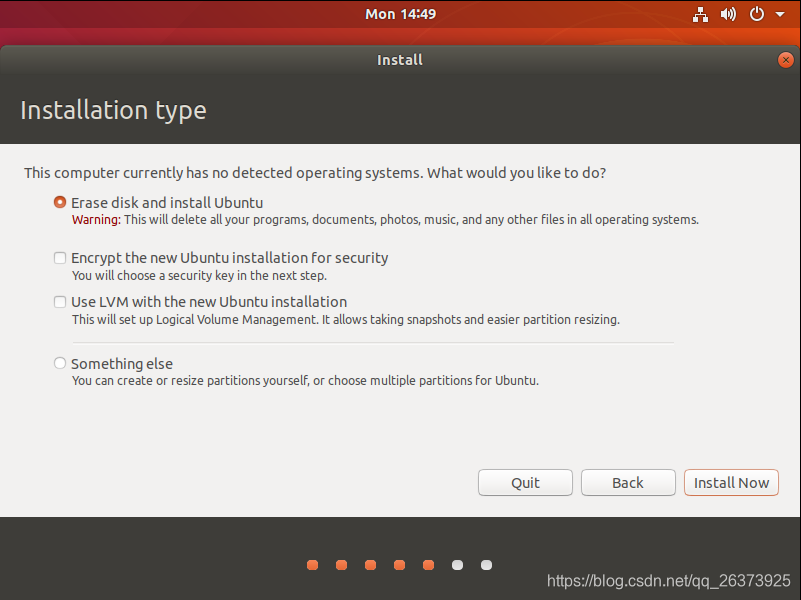
Task: Click the 'Something else' label text
Action: tap(122, 364)
